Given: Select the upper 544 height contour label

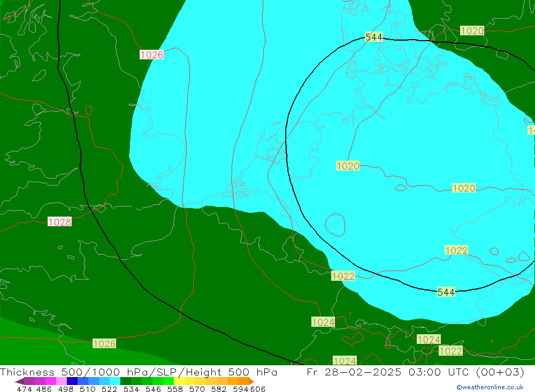Looking at the screenshot, I should 374,37.
